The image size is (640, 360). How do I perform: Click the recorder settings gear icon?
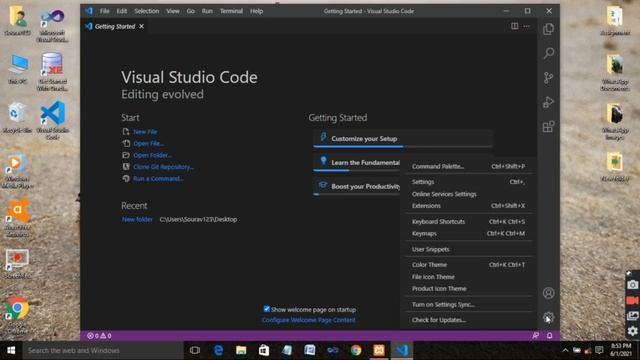pos(632,331)
